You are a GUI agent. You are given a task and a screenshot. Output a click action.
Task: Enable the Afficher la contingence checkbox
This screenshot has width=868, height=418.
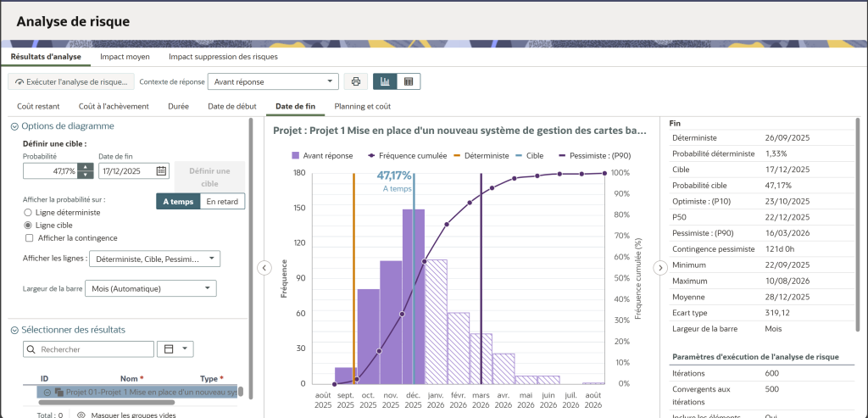tap(29, 238)
